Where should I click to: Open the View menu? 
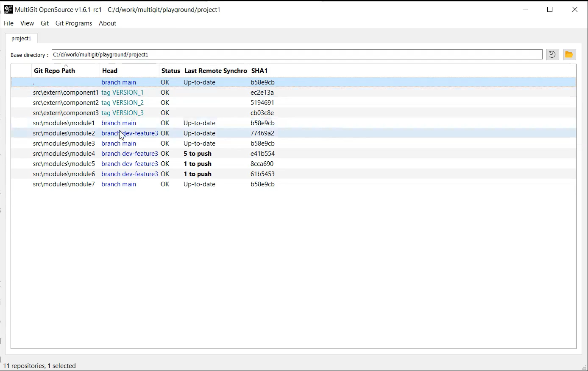point(27,23)
